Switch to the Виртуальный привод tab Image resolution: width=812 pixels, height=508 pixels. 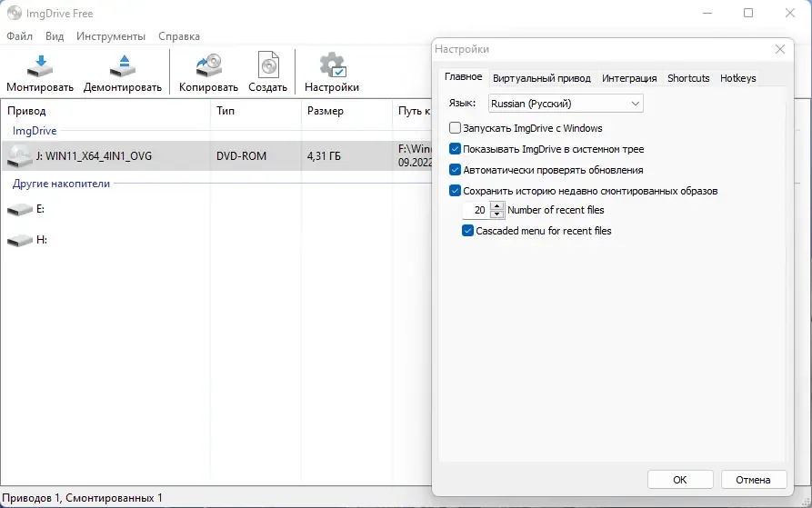coord(542,78)
